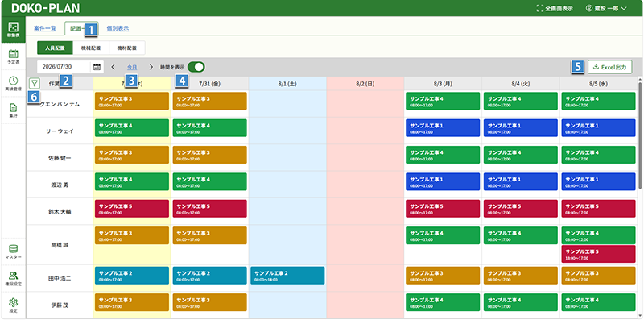Click the 8/3 (月) column header

[443, 84]
